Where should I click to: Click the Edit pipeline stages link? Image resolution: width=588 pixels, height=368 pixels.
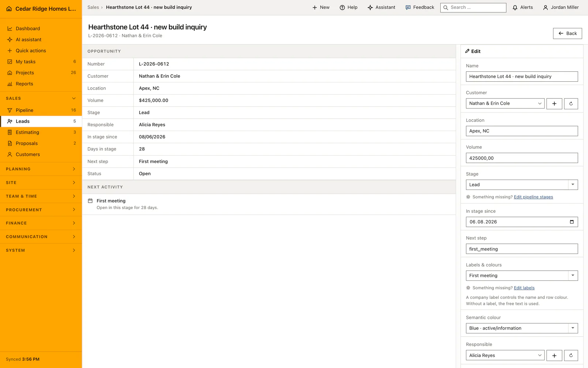pos(533,197)
